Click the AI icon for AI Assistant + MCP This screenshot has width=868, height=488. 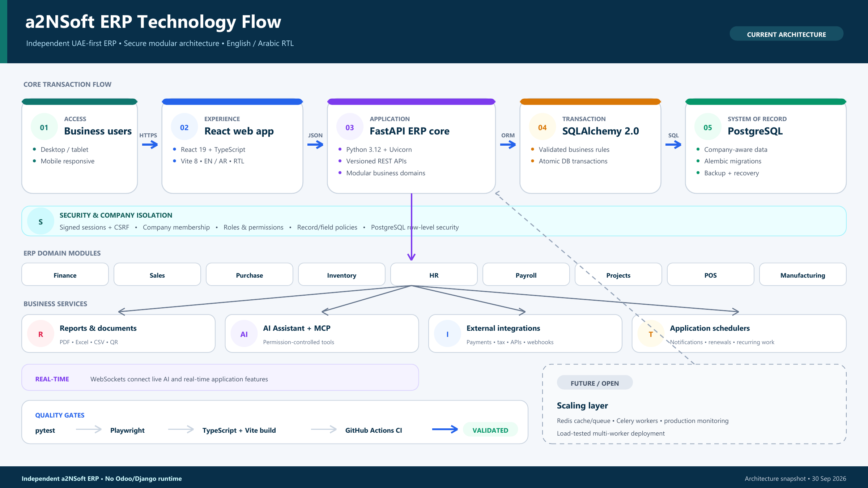click(244, 334)
